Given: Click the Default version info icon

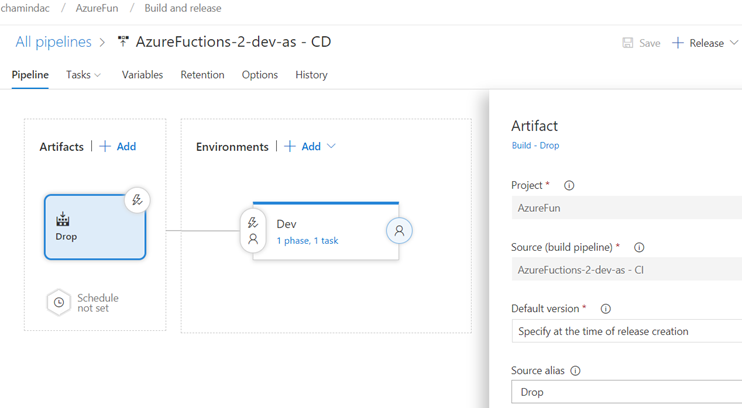Looking at the screenshot, I should pos(605,309).
